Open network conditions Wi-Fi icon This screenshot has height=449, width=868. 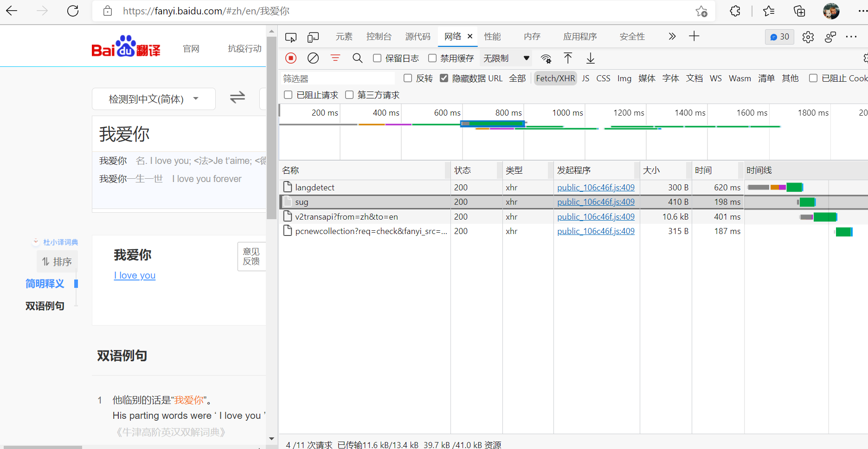click(x=546, y=59)
